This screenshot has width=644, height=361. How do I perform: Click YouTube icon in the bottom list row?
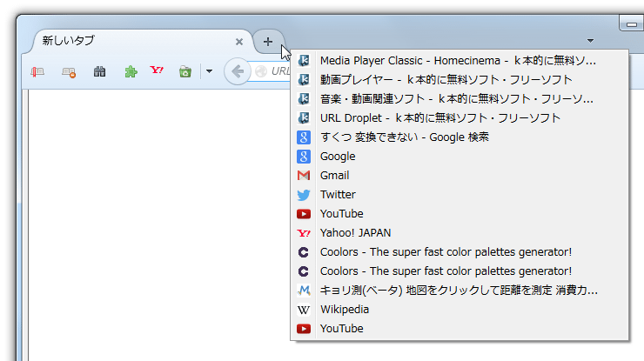tap(304, 329)
